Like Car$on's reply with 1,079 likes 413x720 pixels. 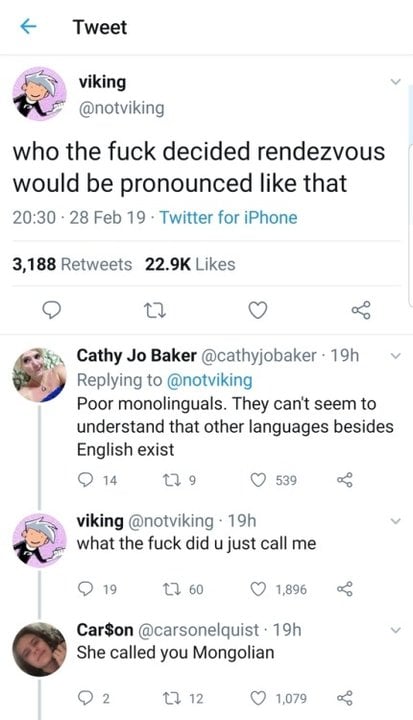(x=258, y=698)
